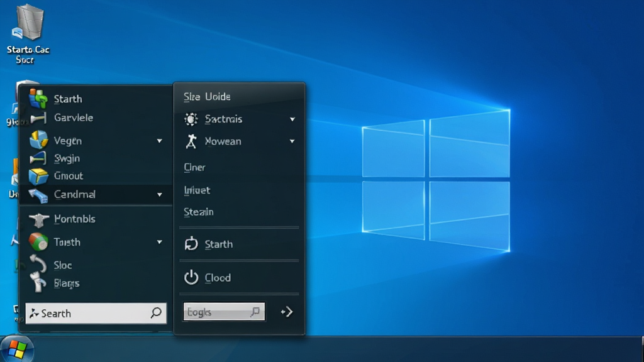644x362 pixels.
Task: Expand the Candmal submenu arrow
Action: click(x=159, y=195)
